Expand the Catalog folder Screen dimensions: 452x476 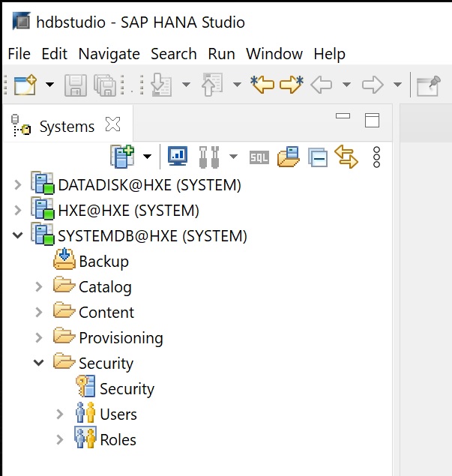tap(39, 287)
